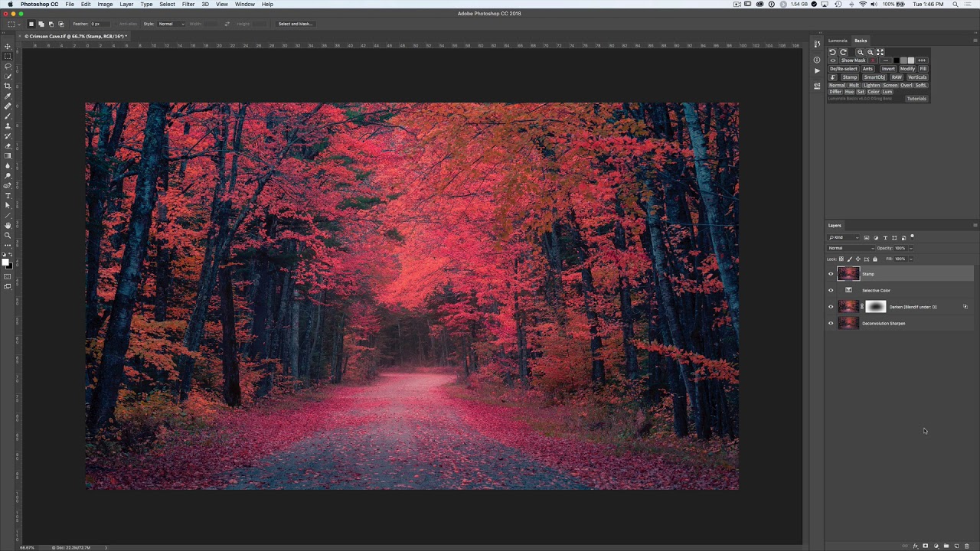Click the zoom in magnifier in Basics panel
The height and width of the screenshot is (551, 980).
[871, 52]
